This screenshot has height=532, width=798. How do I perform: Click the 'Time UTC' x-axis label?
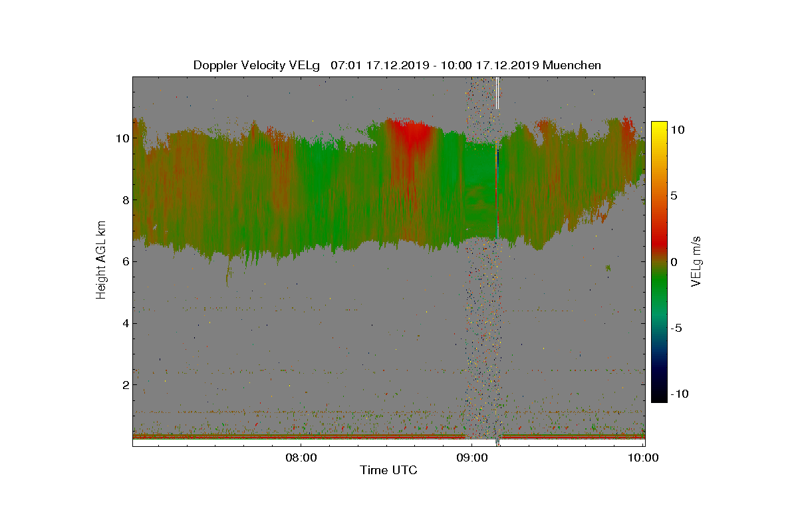(389, 471)
